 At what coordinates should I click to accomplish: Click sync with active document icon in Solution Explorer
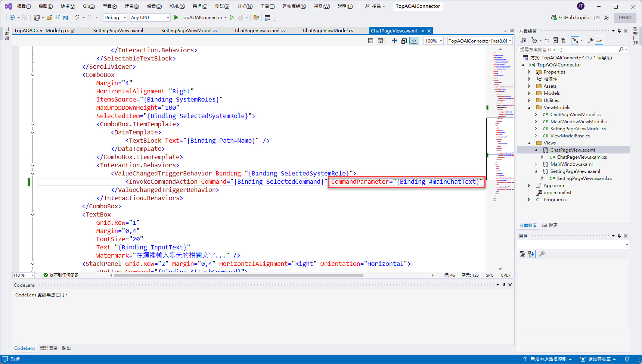click(547, 40)
